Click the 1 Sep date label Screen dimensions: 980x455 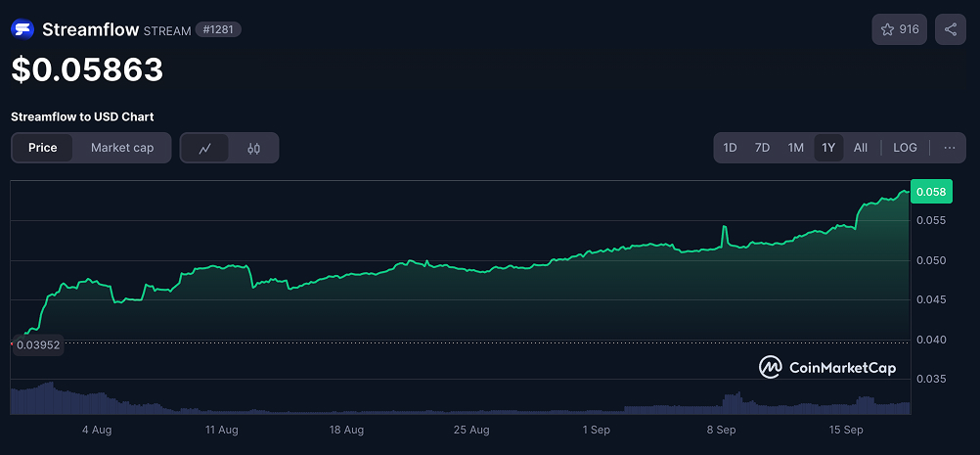(597, 430)
